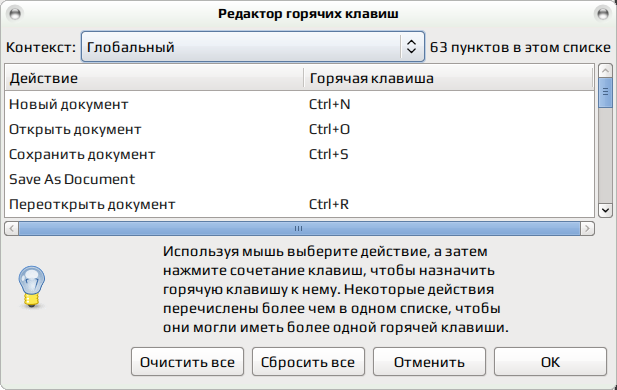
Task: Select the Открыть документ row
Action: [x=299, y=129]
